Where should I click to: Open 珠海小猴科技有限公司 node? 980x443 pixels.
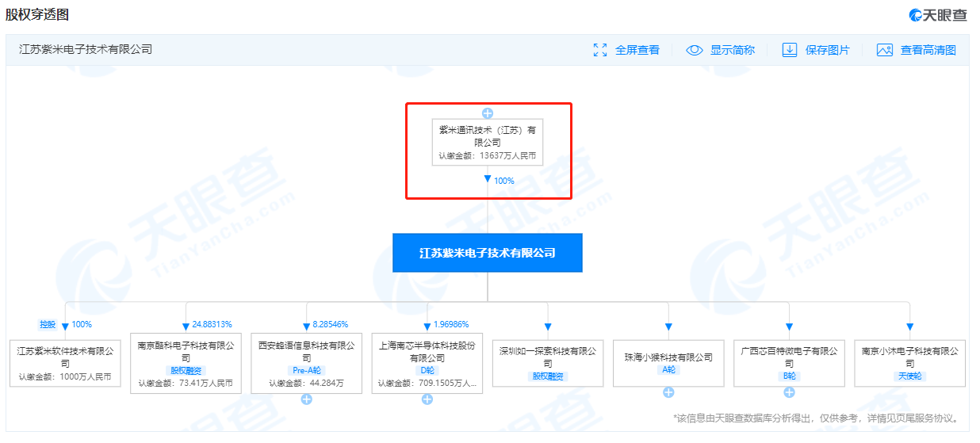click(x=668, y=363)
